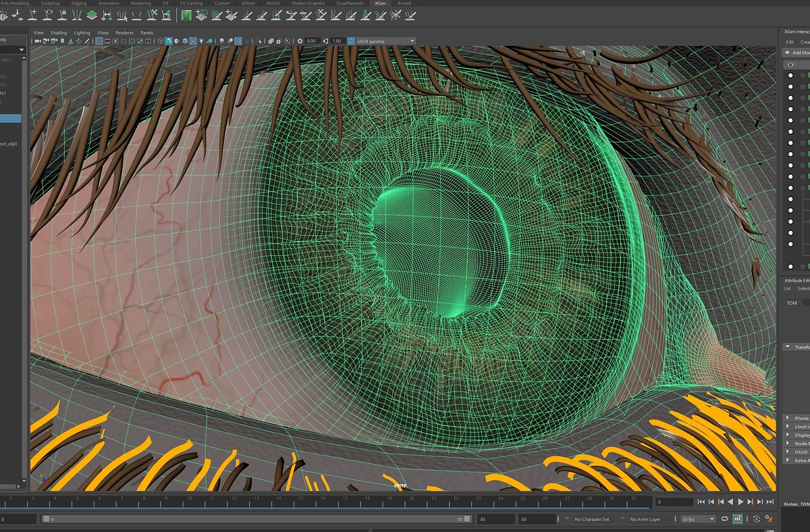The width and height of the screenshot is (810, 532).
Task: Open the viewport Shading menu
Action: point(59,32)
